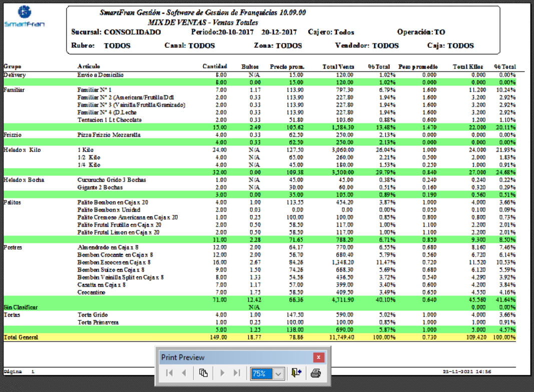Screen dimensions: 534x392
Task: Click Palito Bombon en Caja x 20
Action: [113, 202]
